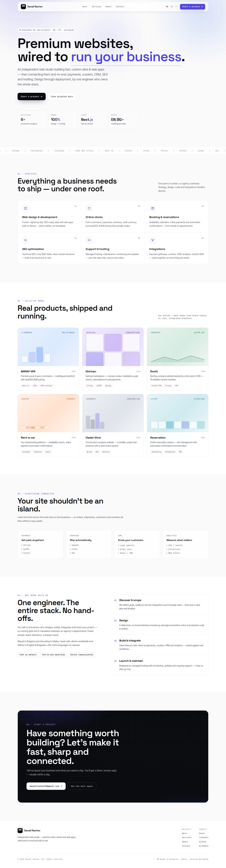Screen dimensions: 226x868
Task: Click the Integrations branch icon
Action: tap(153, 240)
